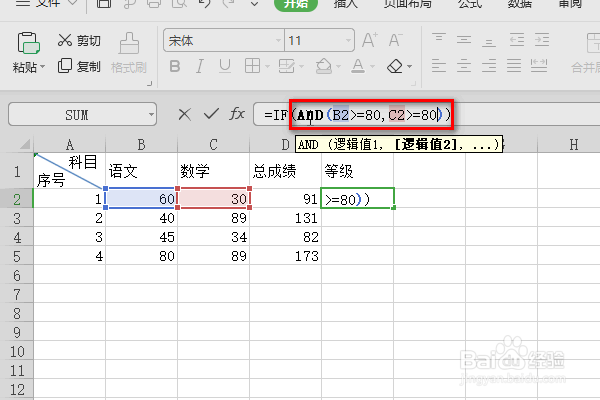600x400 pixels.
Task: Click the font color A icon
Action: coord(358,66)
